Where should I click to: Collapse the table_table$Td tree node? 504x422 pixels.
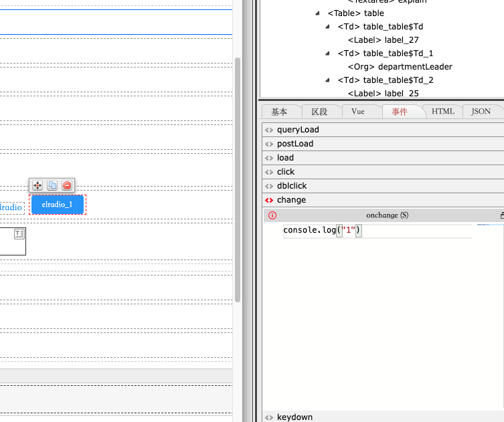click(x=328, y=27)
